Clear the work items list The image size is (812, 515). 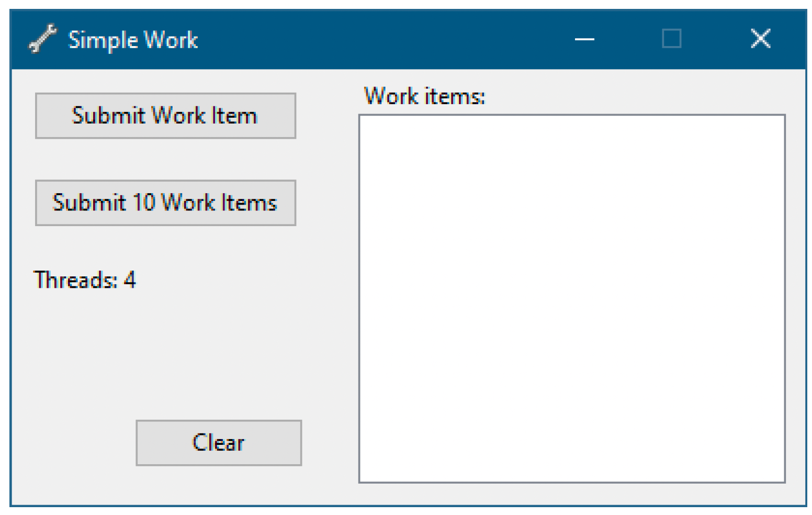click(219, 443)
